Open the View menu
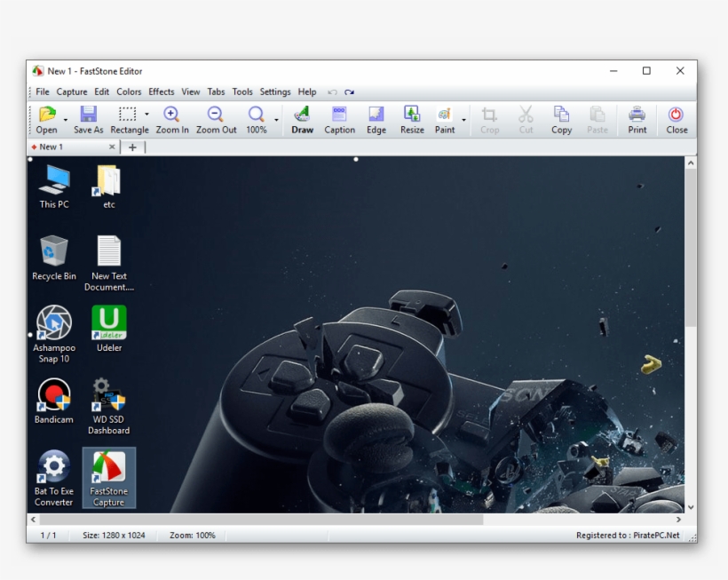 [x=190, y=92]
